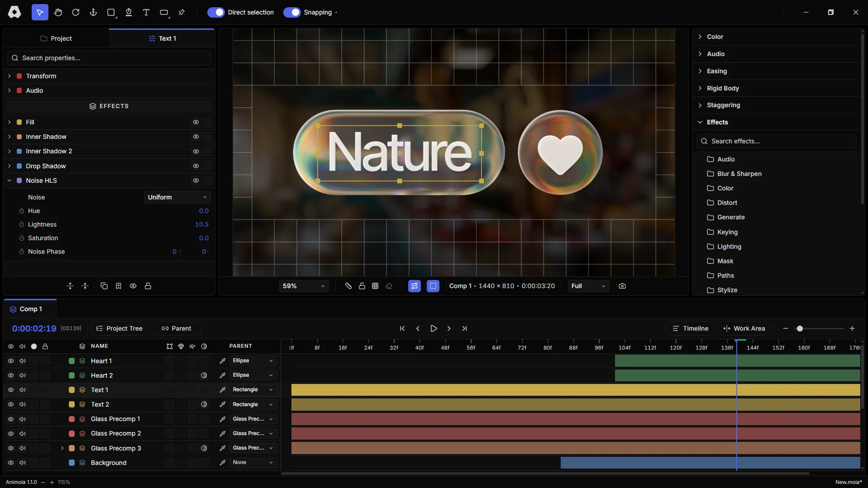868x488 pixels.
Task: Open the Distort effects folder
Action: tap(722, 203)
